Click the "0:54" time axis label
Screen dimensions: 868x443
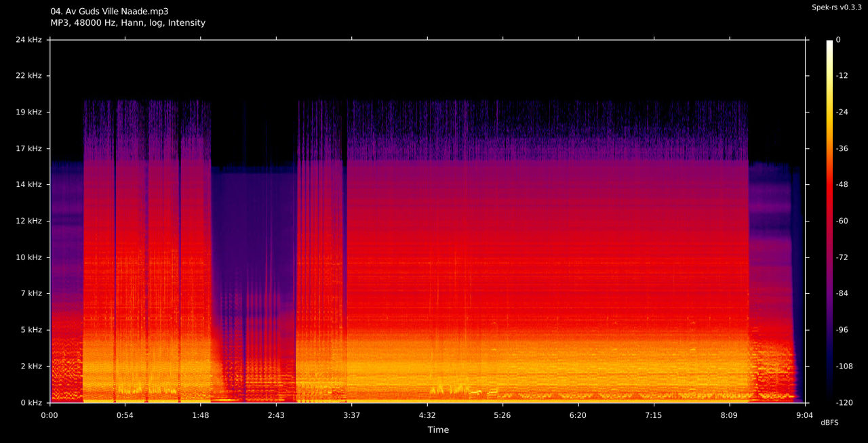pos(125,415)
